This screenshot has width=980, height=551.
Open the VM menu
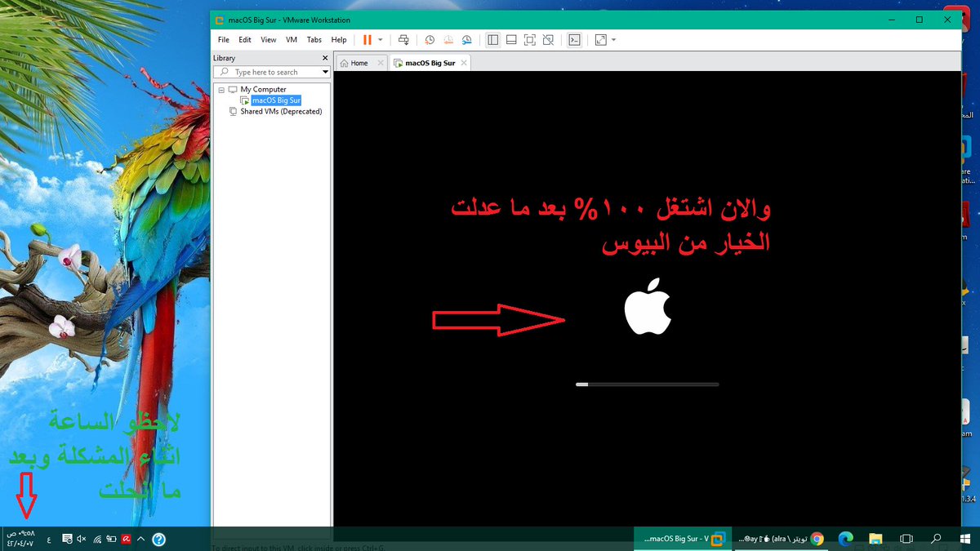pyautogui.click(x=292, y=39)
